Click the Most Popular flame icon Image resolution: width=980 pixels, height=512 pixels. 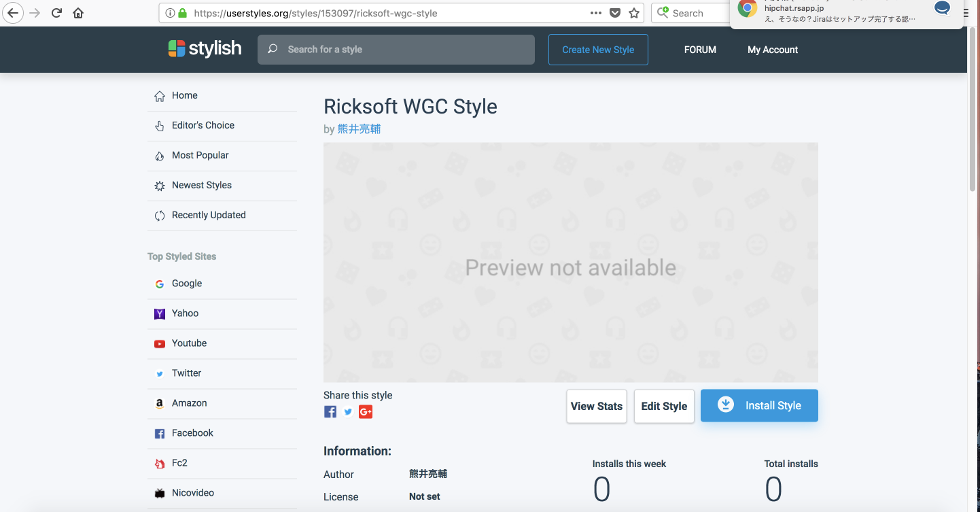point(160,156)
